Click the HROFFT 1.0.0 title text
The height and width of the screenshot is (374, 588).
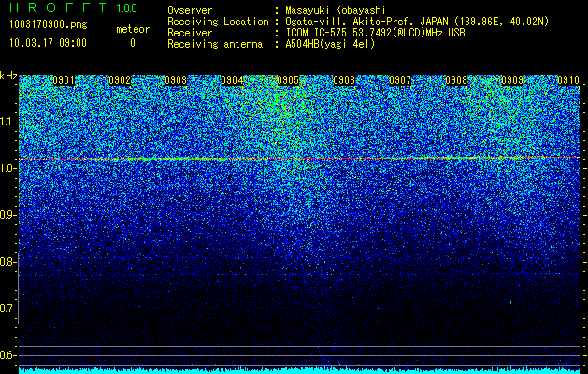74,7
